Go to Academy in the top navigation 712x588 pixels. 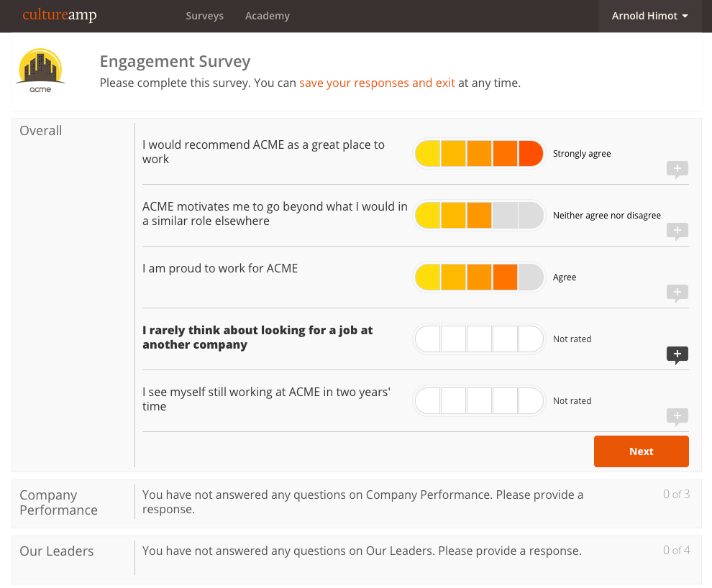(267, 16)
